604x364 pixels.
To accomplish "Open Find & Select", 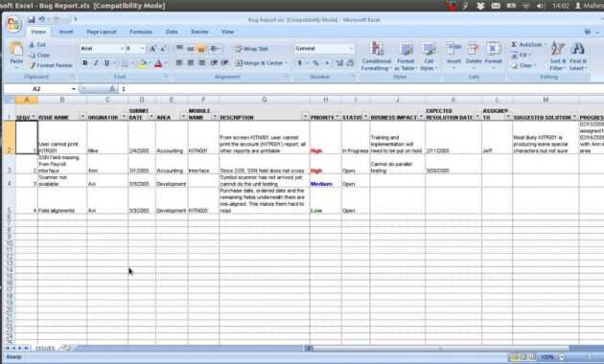I will 578,57.
